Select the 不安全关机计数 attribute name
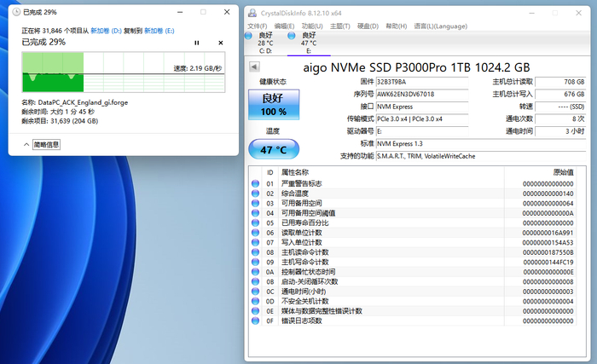Image resolution: width=597 pixels, height=364 pixels. (x=305, y=301)
